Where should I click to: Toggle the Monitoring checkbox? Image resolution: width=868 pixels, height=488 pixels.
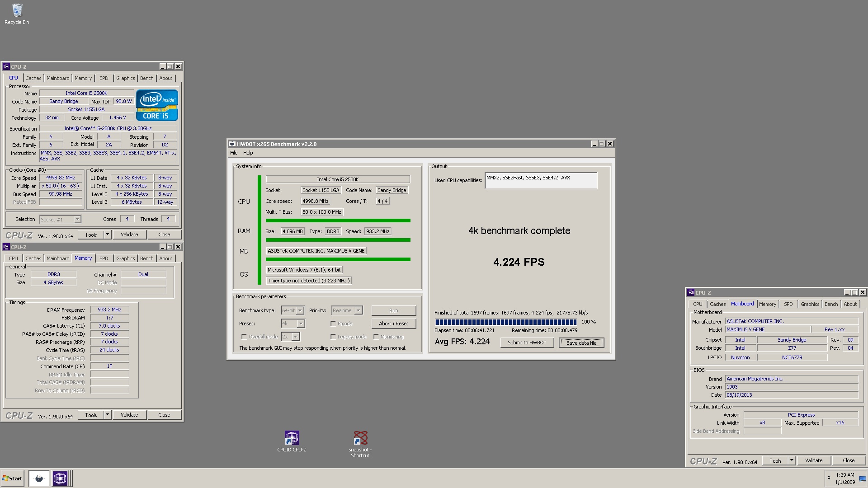376,337
